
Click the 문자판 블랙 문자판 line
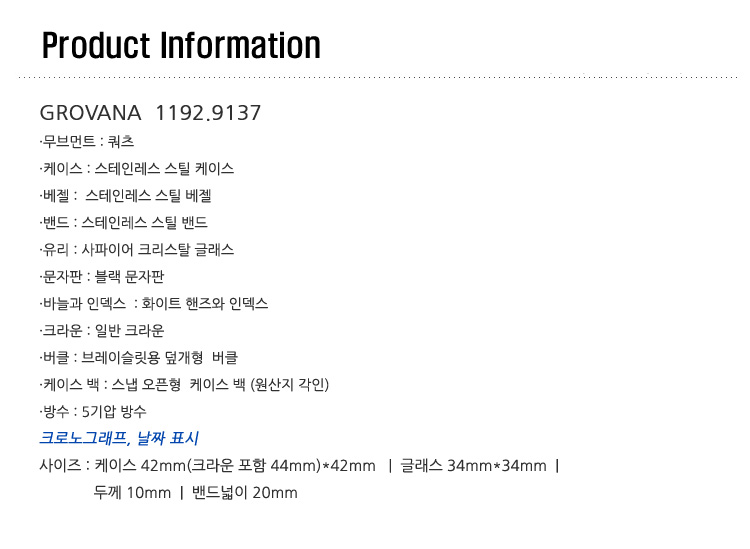point(102,276)
